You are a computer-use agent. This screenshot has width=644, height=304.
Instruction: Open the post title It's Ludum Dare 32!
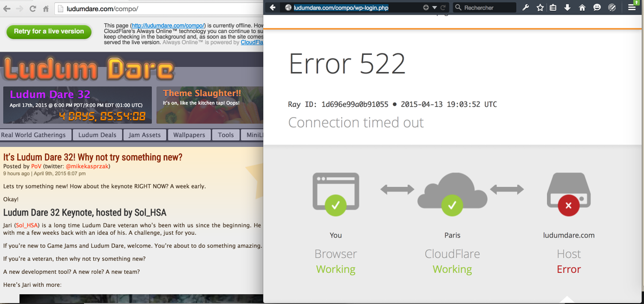coord(93,157)
